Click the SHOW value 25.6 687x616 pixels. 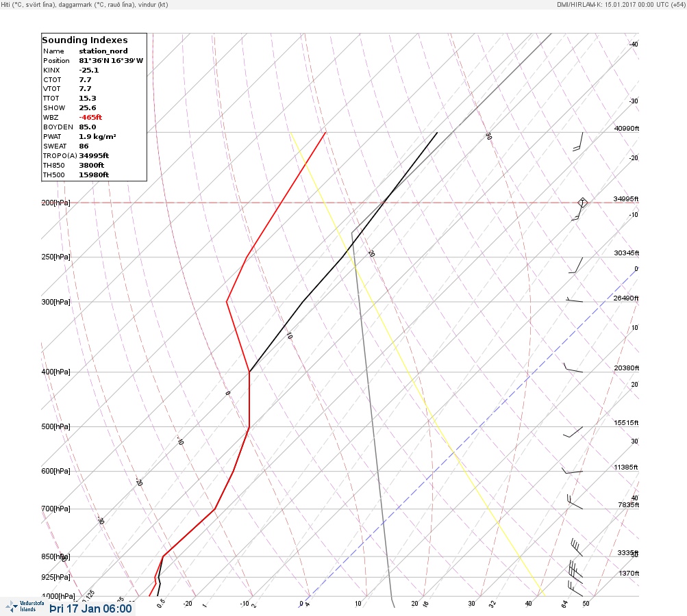[x=88, y=107]
